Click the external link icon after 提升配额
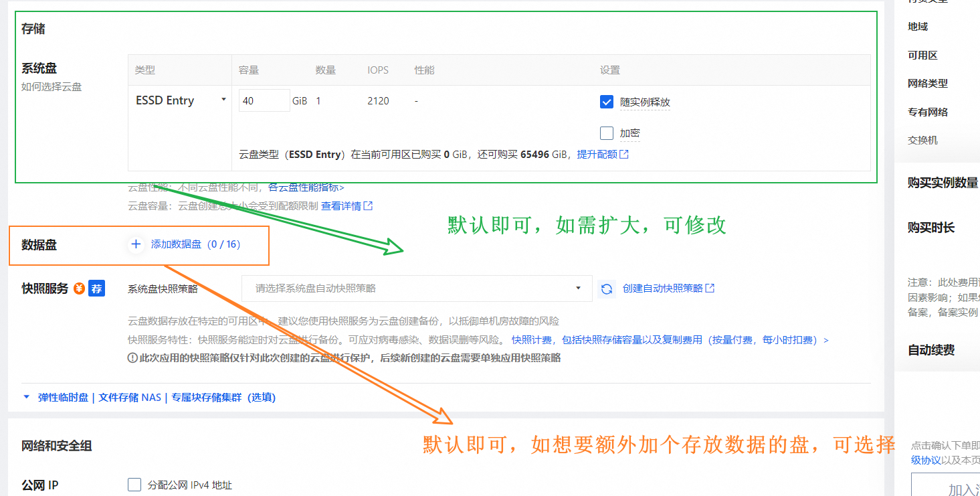The image size is (980, 496). 624,155
